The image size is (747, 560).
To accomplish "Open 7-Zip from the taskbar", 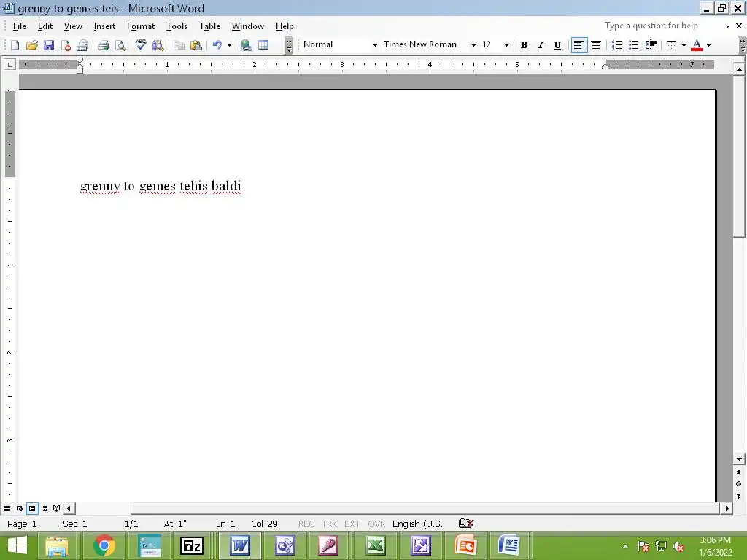I will [x=192, y=545].
